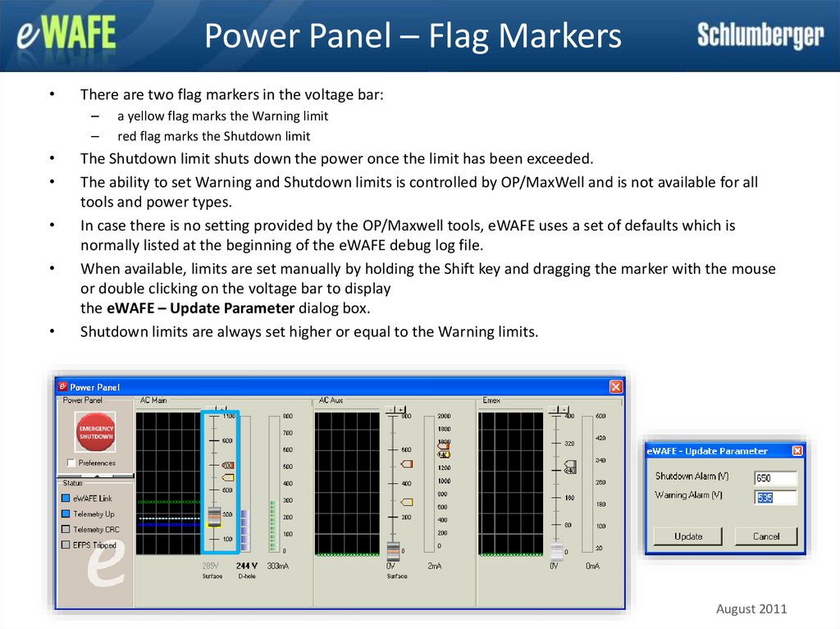Click the AC Aux group label
Viewport: 840px width, 629px height.
click(x=331, y=400)
